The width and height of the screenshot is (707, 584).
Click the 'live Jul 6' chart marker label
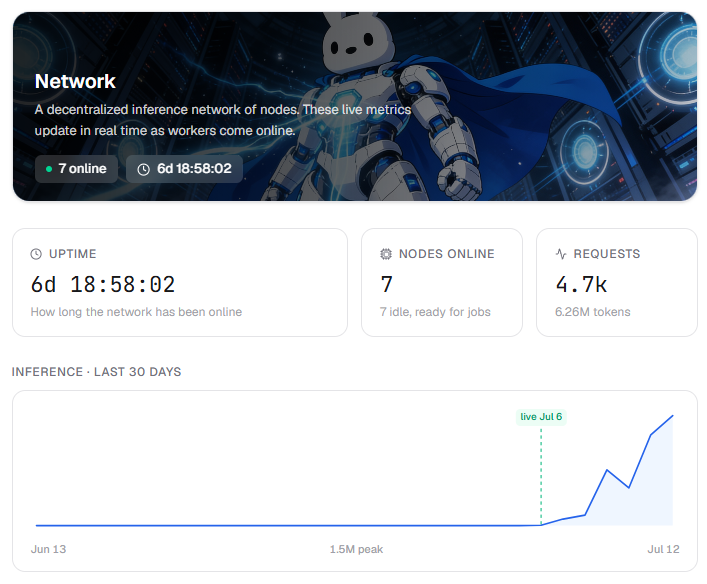point(541,417)
